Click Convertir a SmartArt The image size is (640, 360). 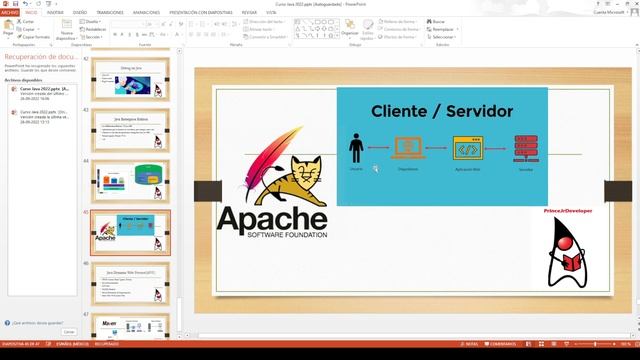coord(265,37)
